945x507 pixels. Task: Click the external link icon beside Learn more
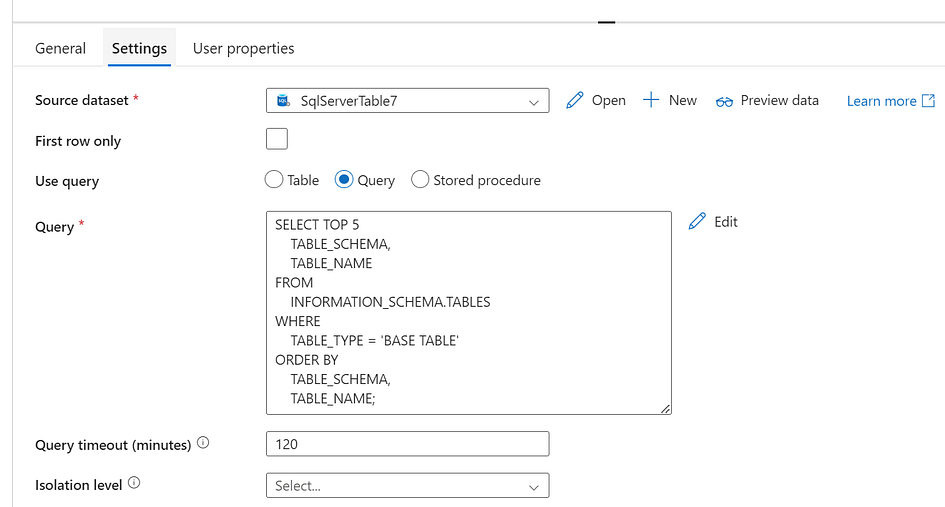(x=929, y=101)
